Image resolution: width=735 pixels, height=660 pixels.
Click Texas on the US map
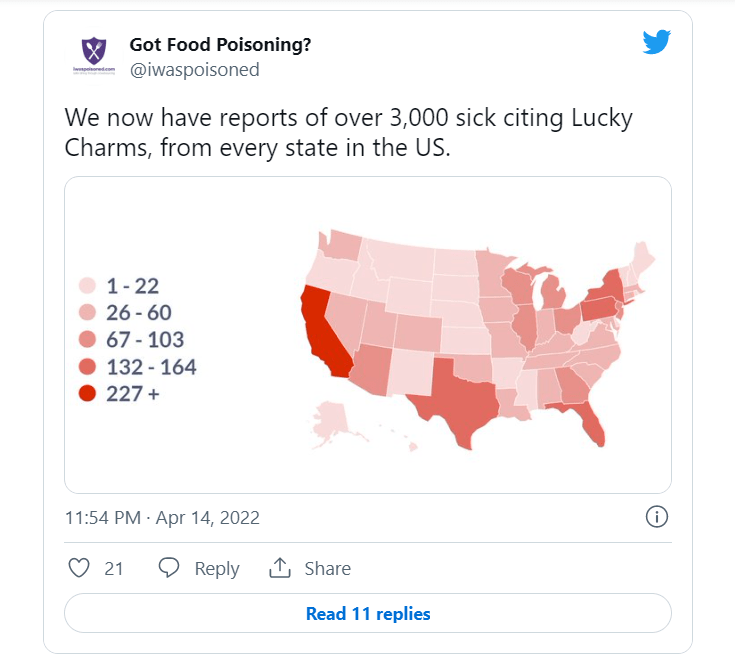point(462,395)
